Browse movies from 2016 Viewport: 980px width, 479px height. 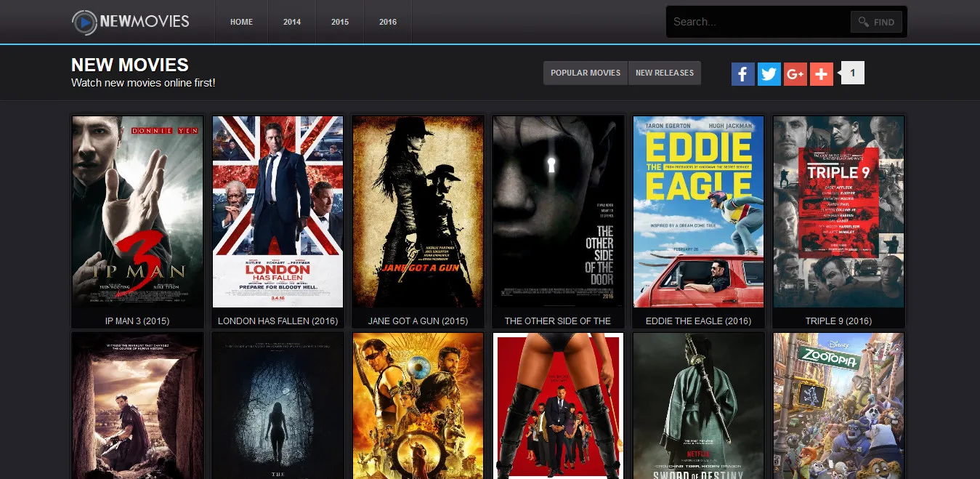(387, 22)
